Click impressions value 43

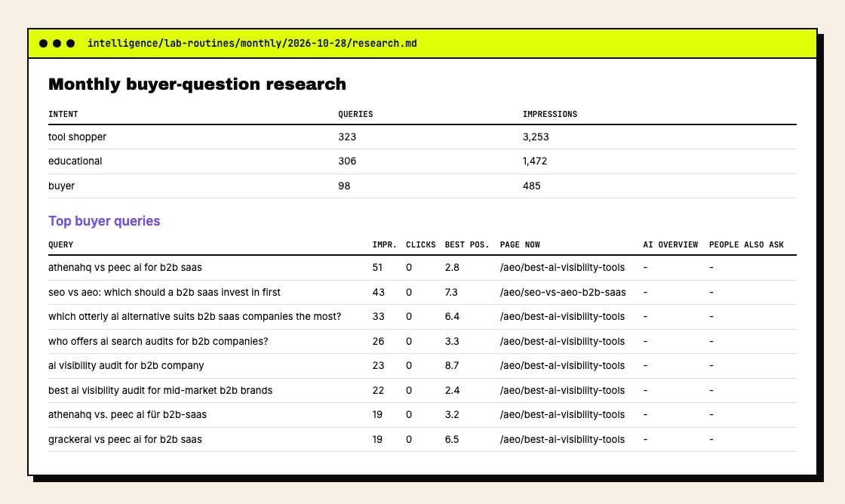coord(378,292)
